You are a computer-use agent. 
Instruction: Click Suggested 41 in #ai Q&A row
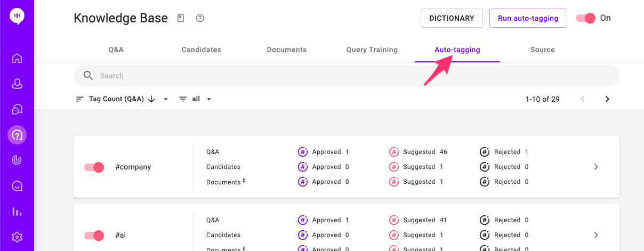(425, 220)
